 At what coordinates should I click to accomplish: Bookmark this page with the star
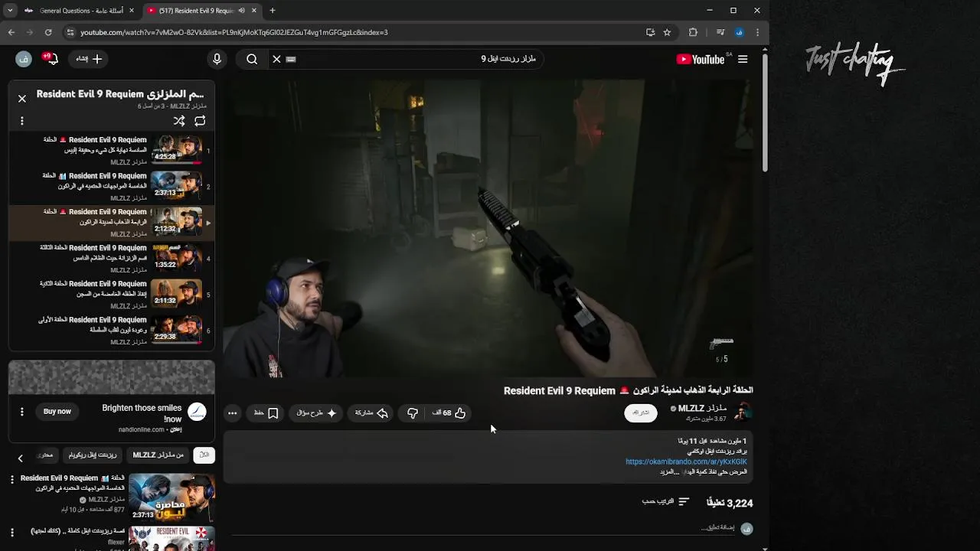click(x=667, y=32)
